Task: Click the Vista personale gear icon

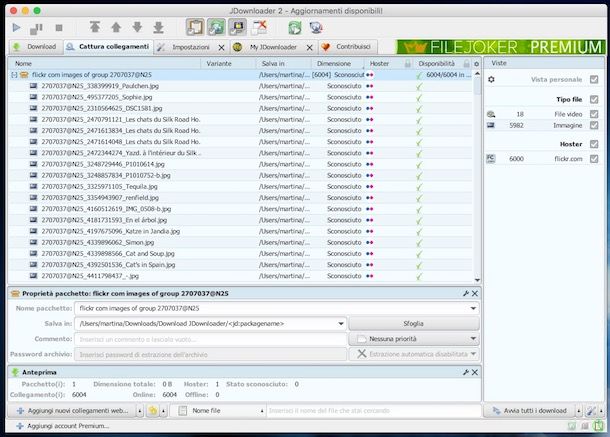Action: point(491,79)
